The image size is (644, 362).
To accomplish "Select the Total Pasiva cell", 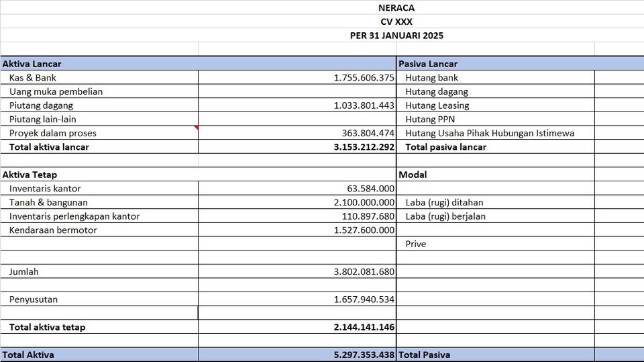I will pos(424,355).
